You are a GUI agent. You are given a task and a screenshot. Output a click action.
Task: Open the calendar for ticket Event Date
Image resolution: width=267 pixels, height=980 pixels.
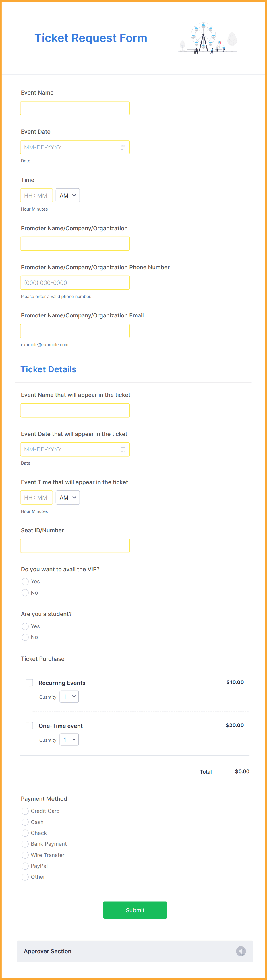click(123, 449)
